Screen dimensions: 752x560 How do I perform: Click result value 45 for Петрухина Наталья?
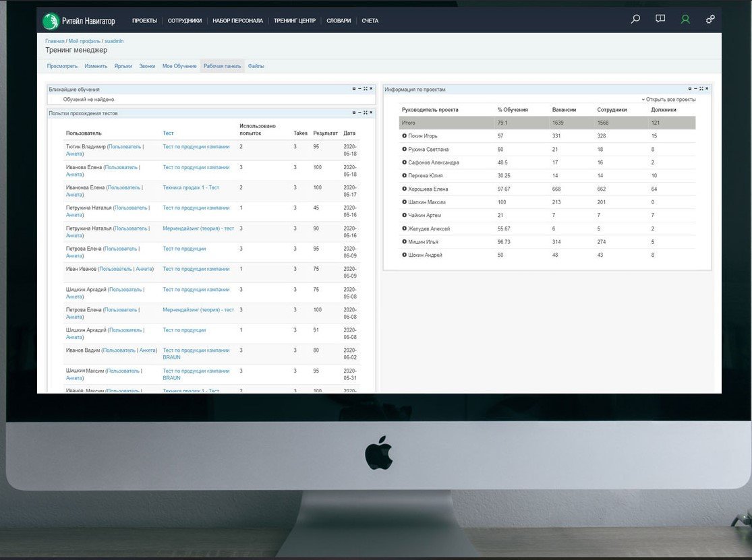click(316, 208)
